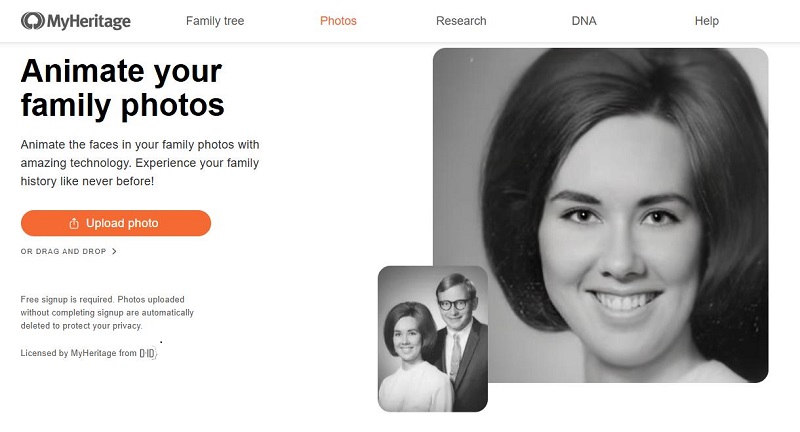
Task: Switch to the Photos section
Action: pyautogui.click(x=338, y=21)
